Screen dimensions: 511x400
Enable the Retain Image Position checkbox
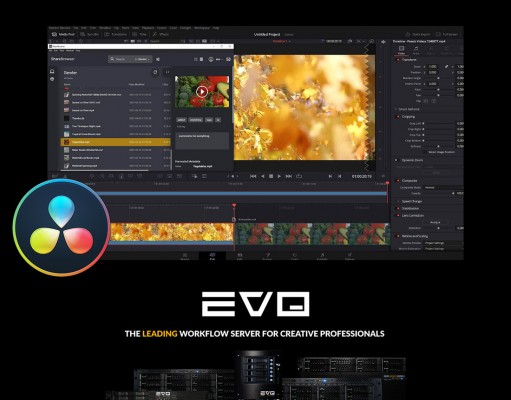[x=425, y=152]
